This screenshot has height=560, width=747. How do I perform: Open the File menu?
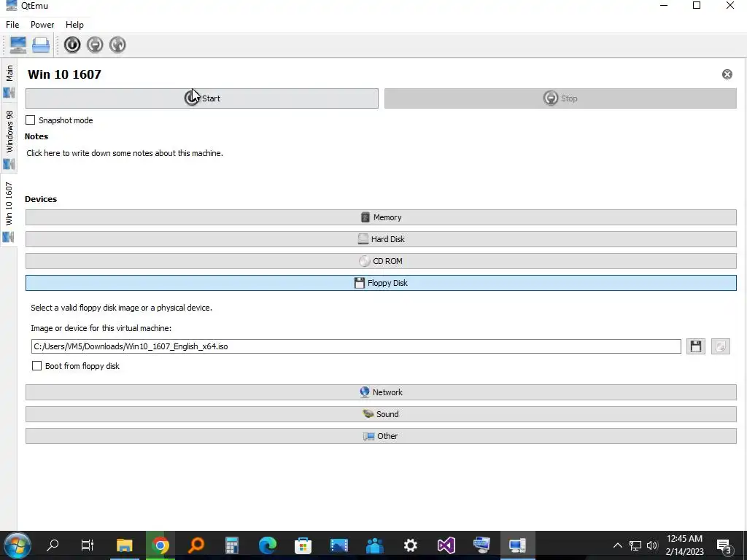12,25
